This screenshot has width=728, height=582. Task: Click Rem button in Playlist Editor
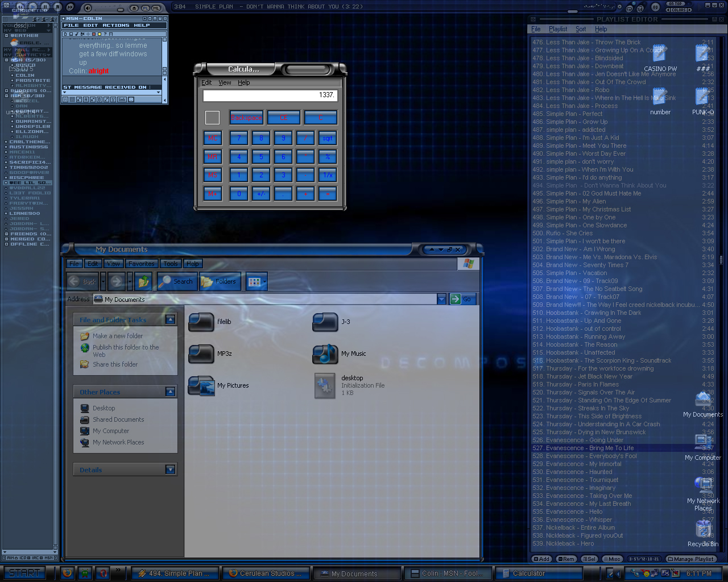566,559
